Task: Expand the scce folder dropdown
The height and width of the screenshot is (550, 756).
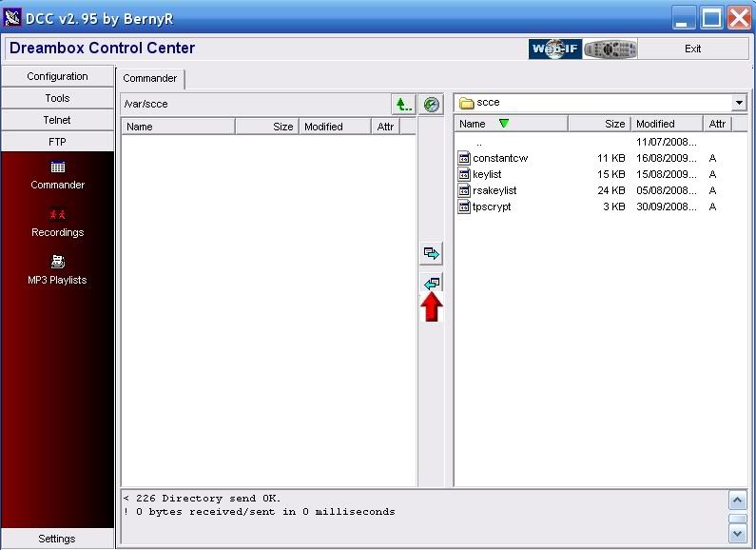Action: click(739, 103)
